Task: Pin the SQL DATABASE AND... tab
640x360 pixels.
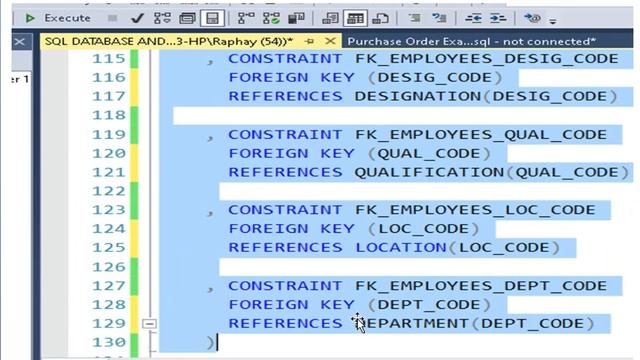Action: 310,41
